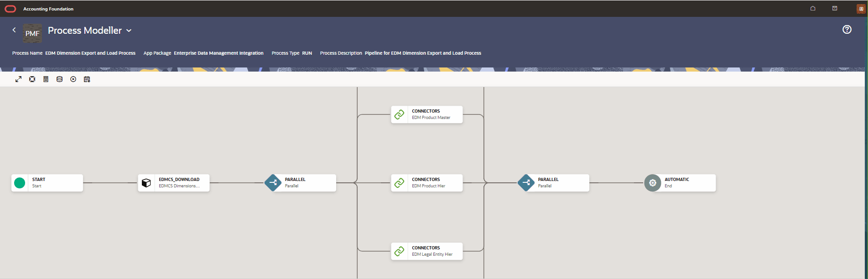
Task: Select the EDMCS_DOWNLOAD cube icon
Action: [146, 183]
